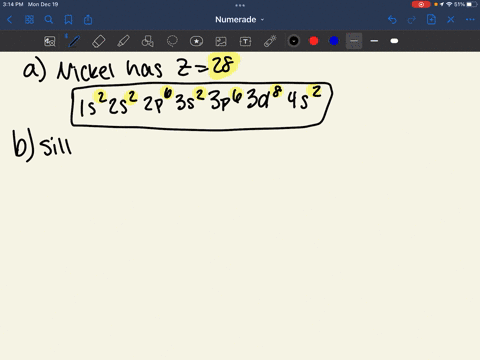The width and height of the screenshot is (480, 360).
Task: Open the more options ellipsis menu
Action: 470,20
